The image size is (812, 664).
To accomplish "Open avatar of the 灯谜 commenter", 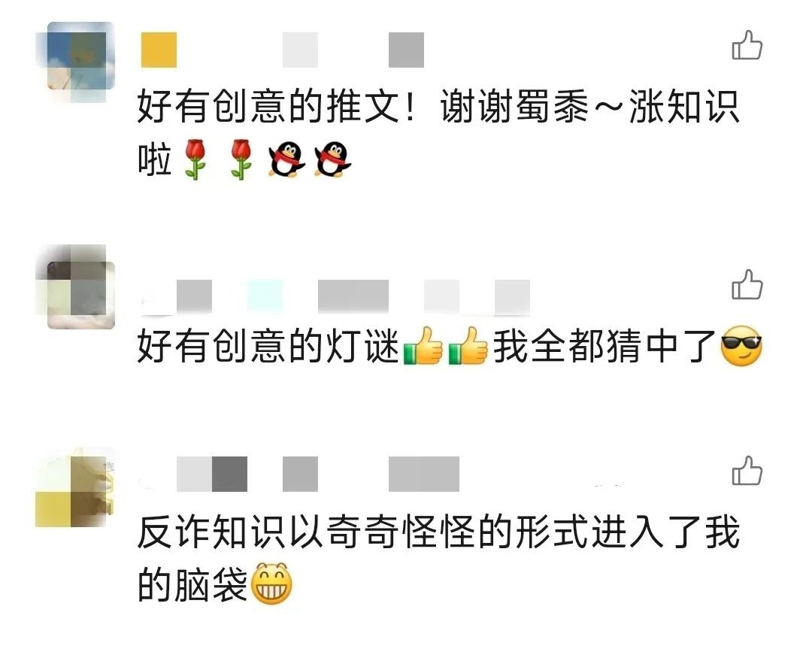I will (75, 287).
